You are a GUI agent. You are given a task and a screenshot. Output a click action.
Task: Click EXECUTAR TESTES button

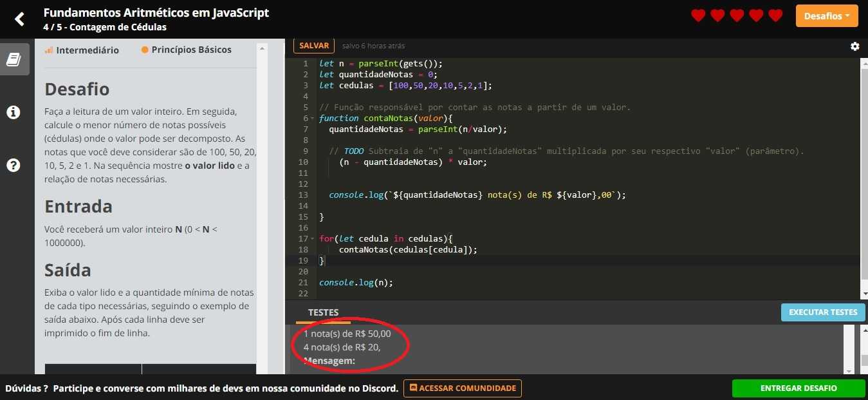click(822, 312)
